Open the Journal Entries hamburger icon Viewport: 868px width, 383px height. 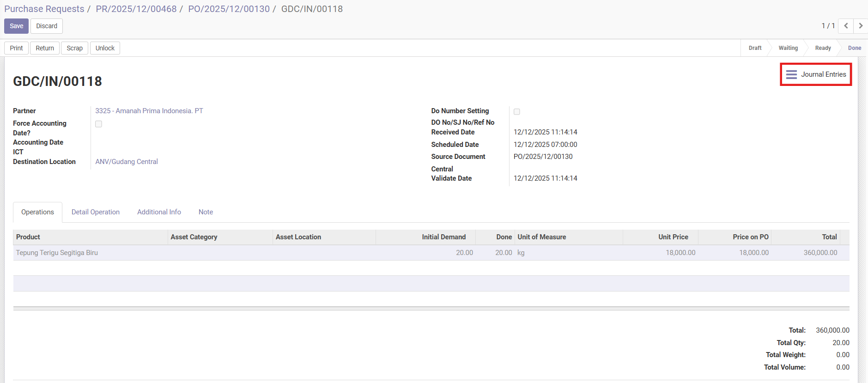[791, 74]
